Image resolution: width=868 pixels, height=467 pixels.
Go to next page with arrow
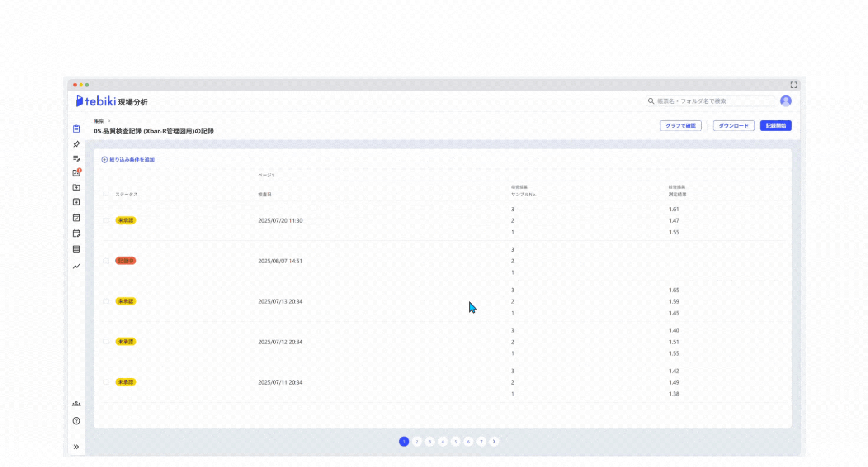[x=494, y=442]
